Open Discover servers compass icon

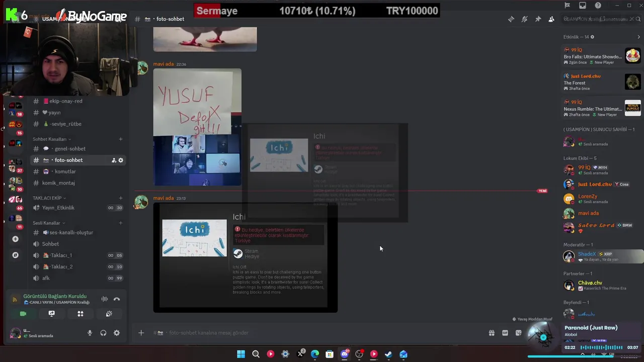pos(15,255)
